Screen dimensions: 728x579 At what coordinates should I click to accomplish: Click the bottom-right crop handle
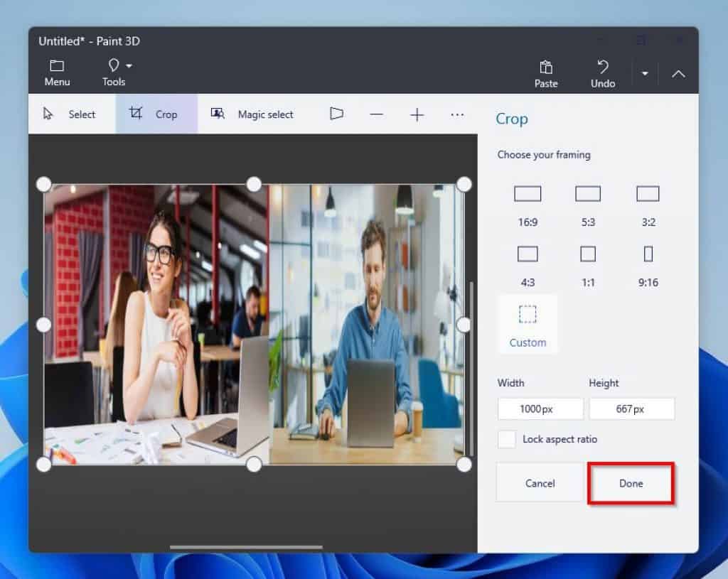tap(464, 465)
